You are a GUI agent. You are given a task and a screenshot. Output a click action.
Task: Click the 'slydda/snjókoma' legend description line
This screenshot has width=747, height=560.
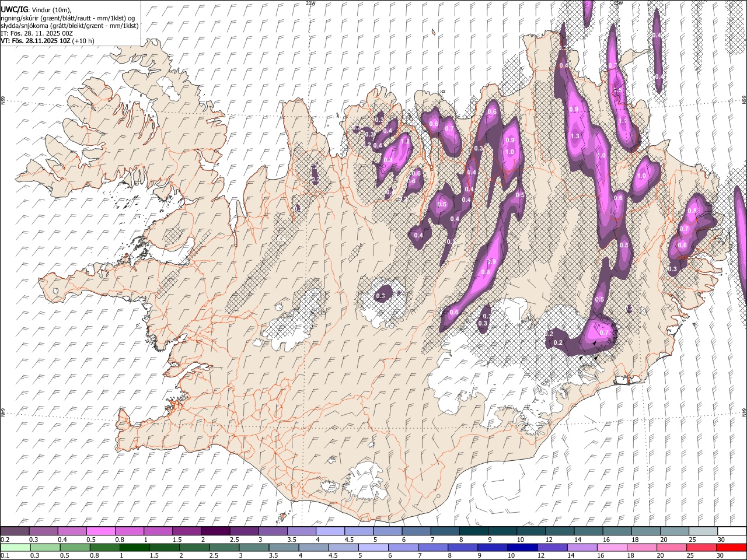click(x=69, y=26)
